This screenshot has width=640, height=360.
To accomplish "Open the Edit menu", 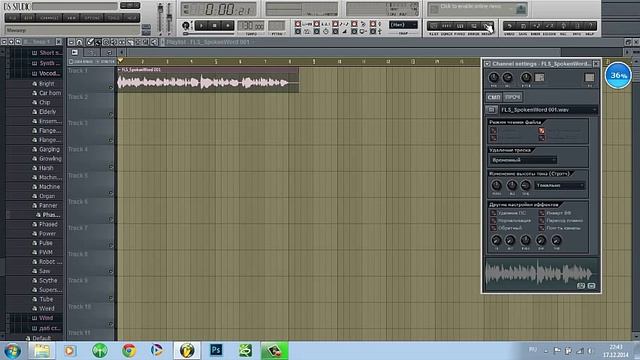I will coord(28,18).
